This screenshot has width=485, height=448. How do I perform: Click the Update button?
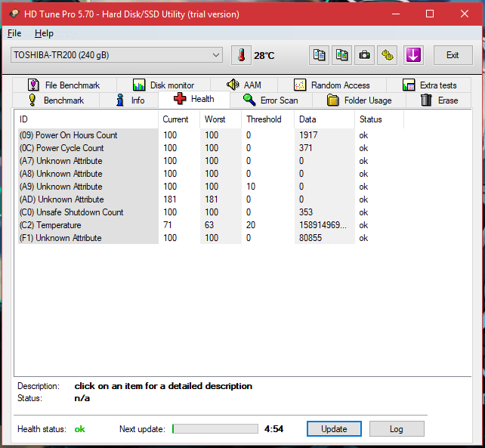pyautogui.click(x=334, y=429)
